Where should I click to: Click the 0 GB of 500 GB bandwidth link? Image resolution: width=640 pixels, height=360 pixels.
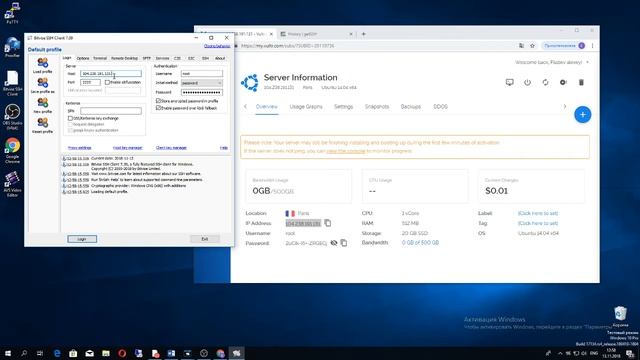tap(420, 242)
